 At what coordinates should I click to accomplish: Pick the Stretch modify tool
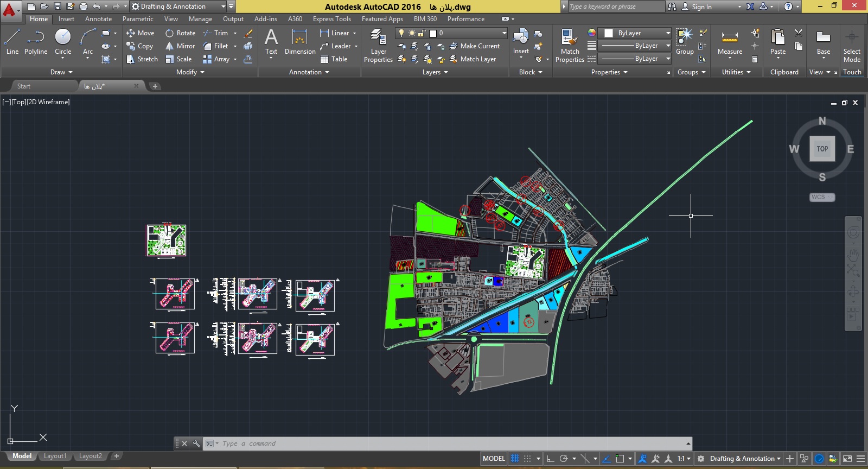point(131,59)
